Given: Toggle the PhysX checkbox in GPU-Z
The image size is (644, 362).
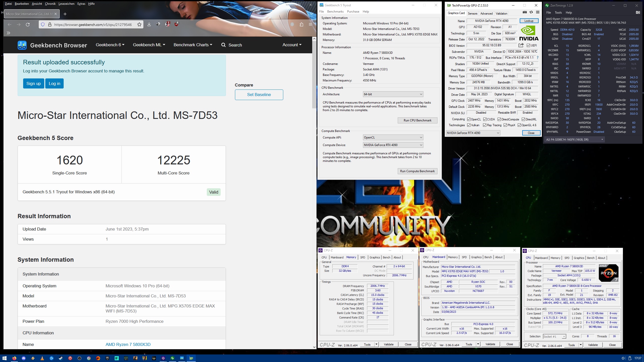Looking at the screenshot, I should (505, 125).
